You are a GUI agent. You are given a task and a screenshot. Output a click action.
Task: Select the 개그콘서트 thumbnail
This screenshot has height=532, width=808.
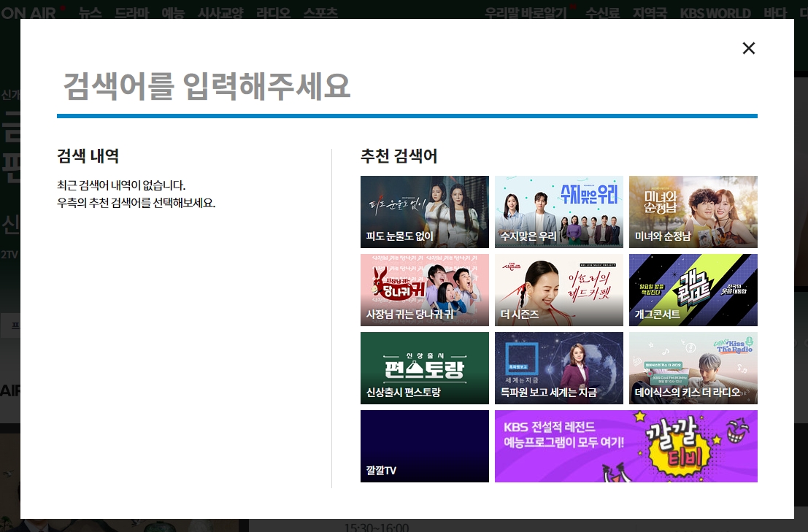coord(693,290)
